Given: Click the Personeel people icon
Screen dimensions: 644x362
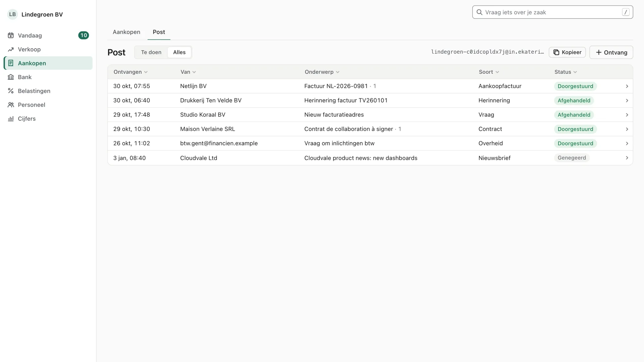Looking at the screenshot, I should click(x=11, y=105).
